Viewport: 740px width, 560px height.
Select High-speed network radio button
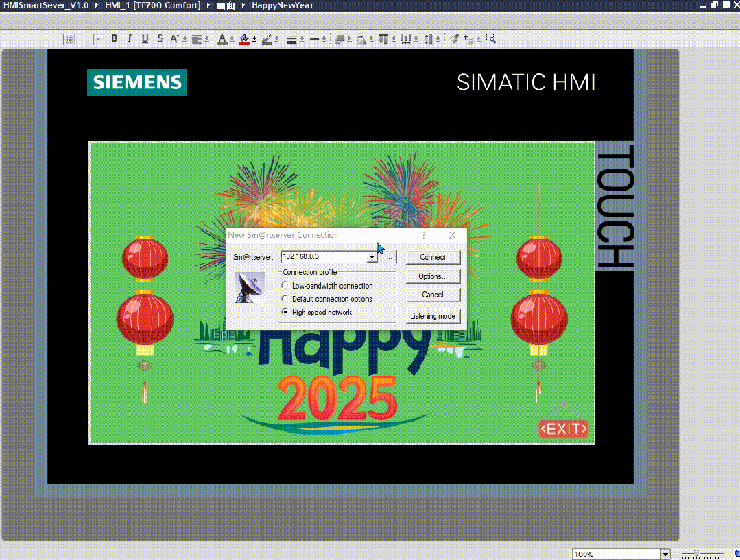coord(285,312)
